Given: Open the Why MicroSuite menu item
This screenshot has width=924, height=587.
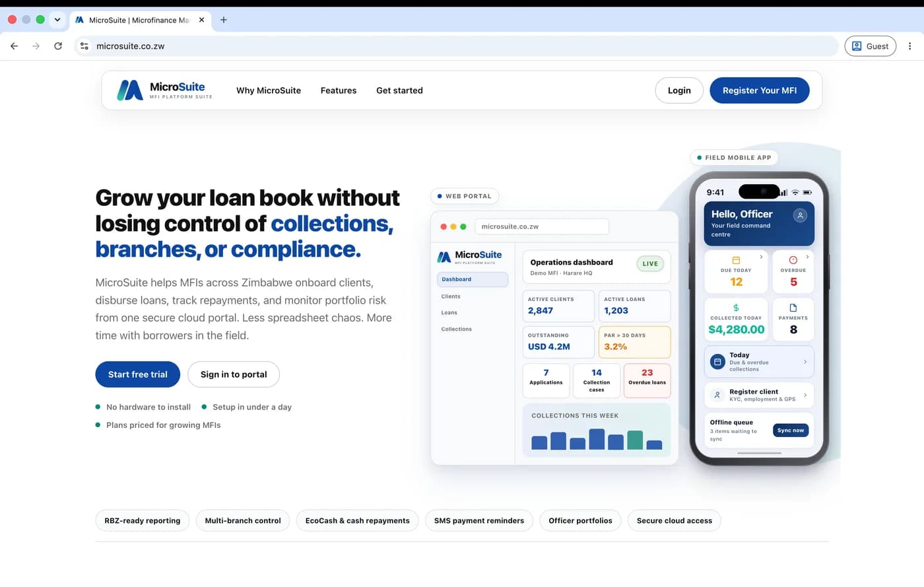Looking at the screenshot, I should (269, 90).
